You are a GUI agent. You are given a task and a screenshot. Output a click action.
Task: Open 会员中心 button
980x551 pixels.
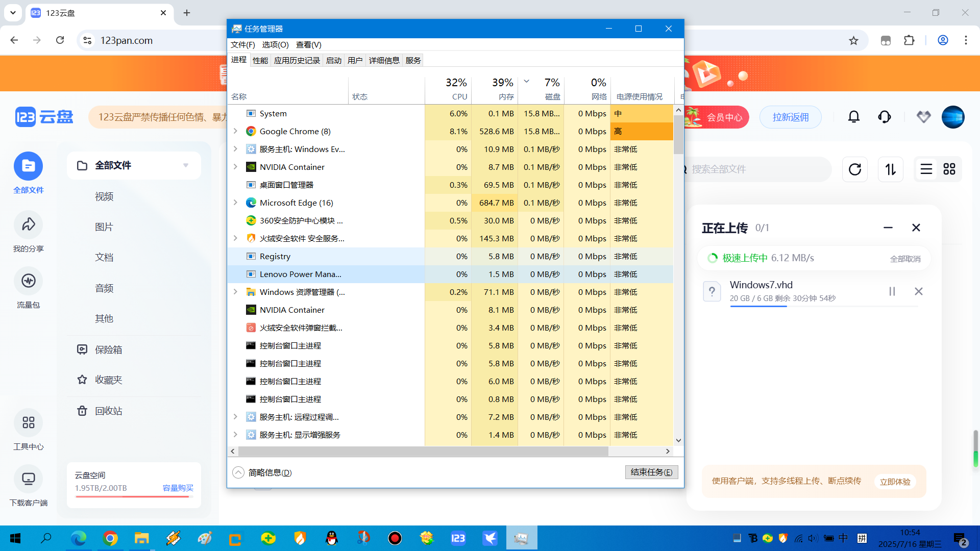[717, 117]
